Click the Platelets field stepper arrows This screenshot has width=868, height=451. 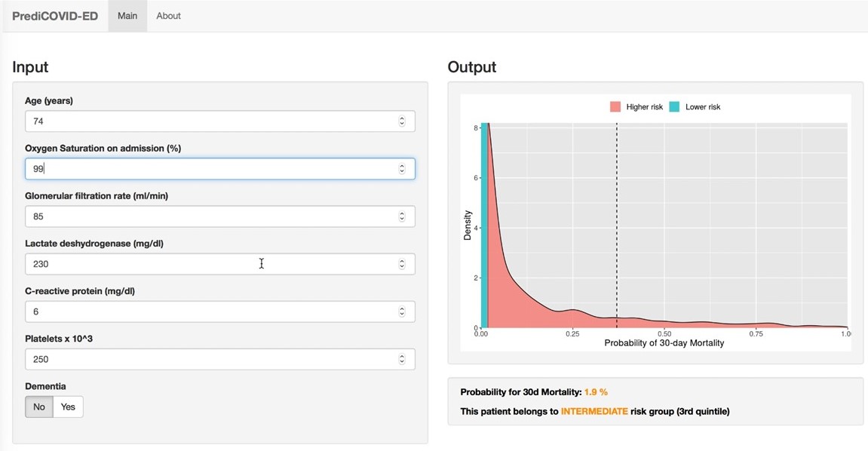click(402, 359)
